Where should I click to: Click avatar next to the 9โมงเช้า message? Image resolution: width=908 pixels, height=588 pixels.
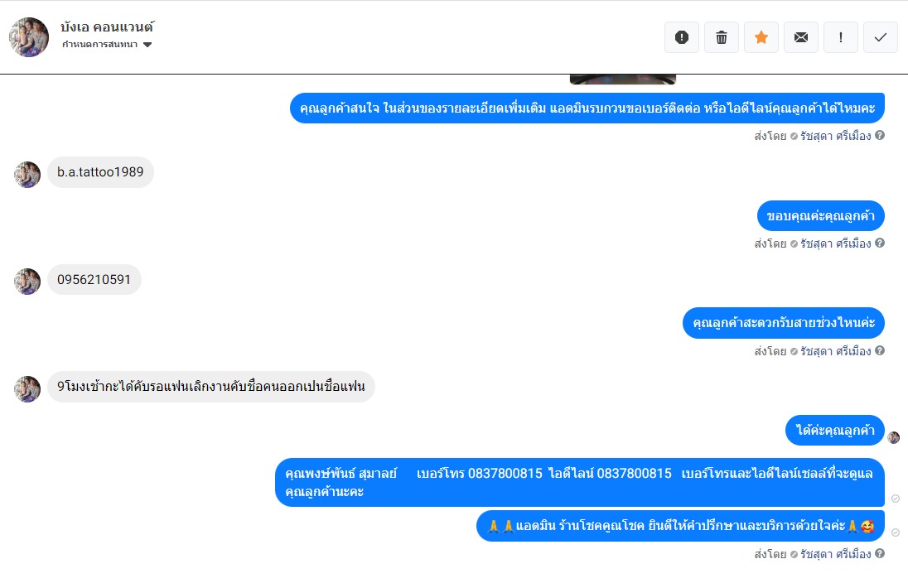pos(27,389)
